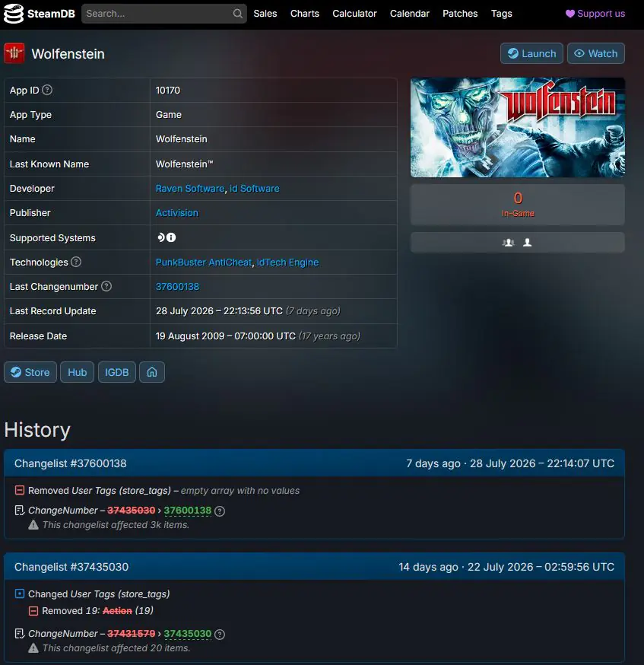Screen dimensions: 644x665
Task: Click blue square icon beside Changed User Tags
Action: click(x=20, y=593)
